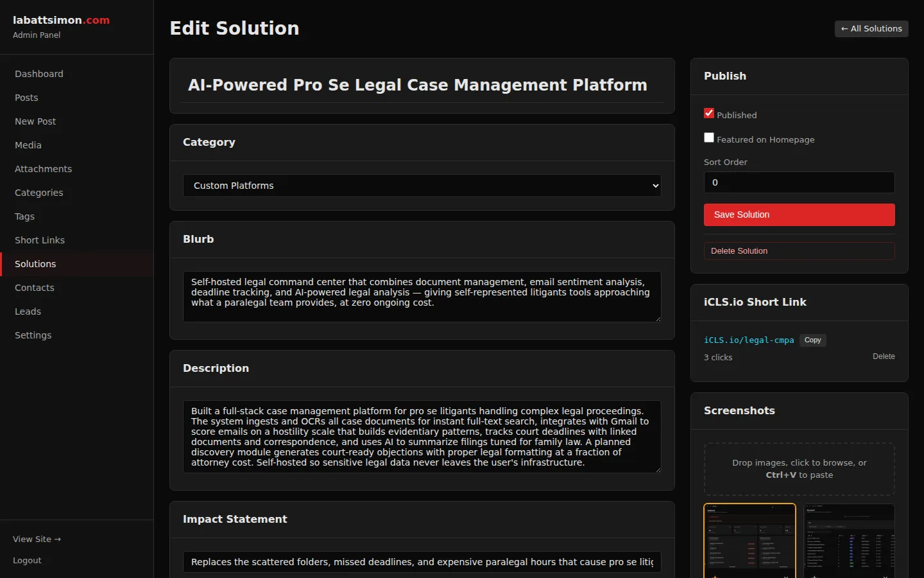Click Save Solution

click(x=799, y=215)
